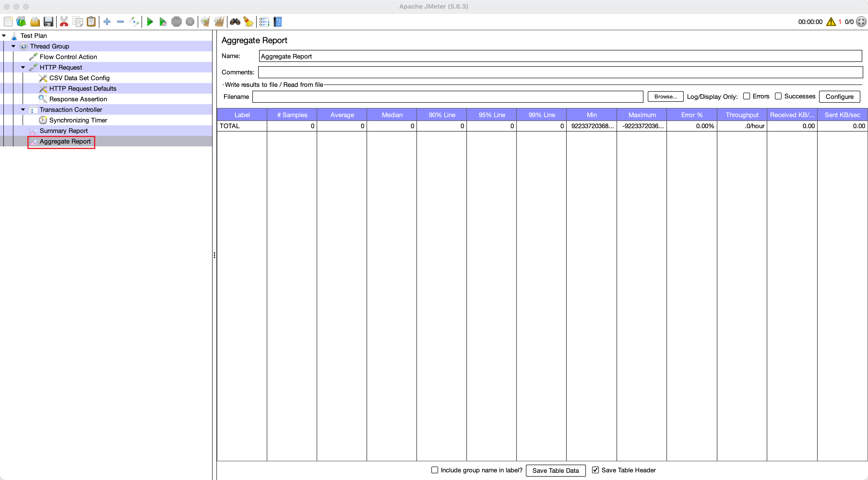Screen dimensions: 868x480
Task: Uncheck Save Table Header
Action: (x=595, y=470)
